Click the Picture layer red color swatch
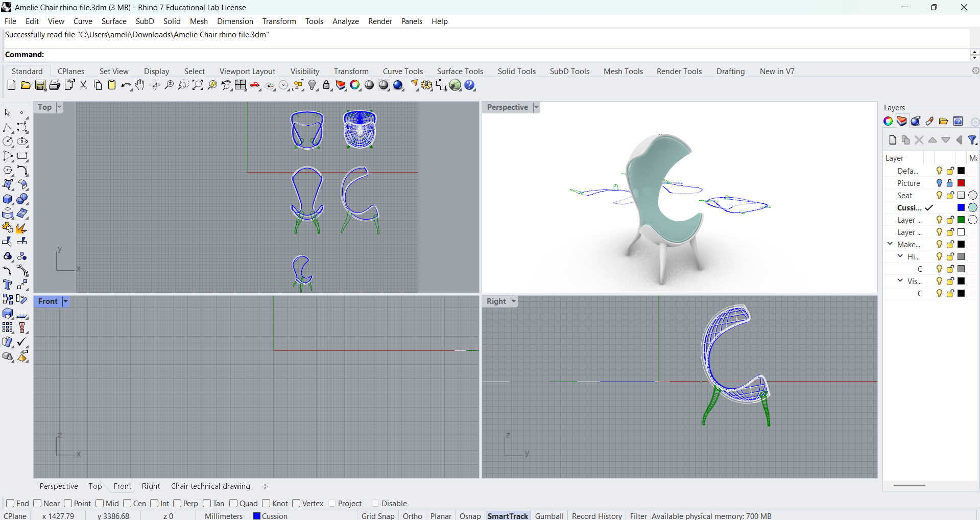The image size is (980, 520). coord(961,183)
